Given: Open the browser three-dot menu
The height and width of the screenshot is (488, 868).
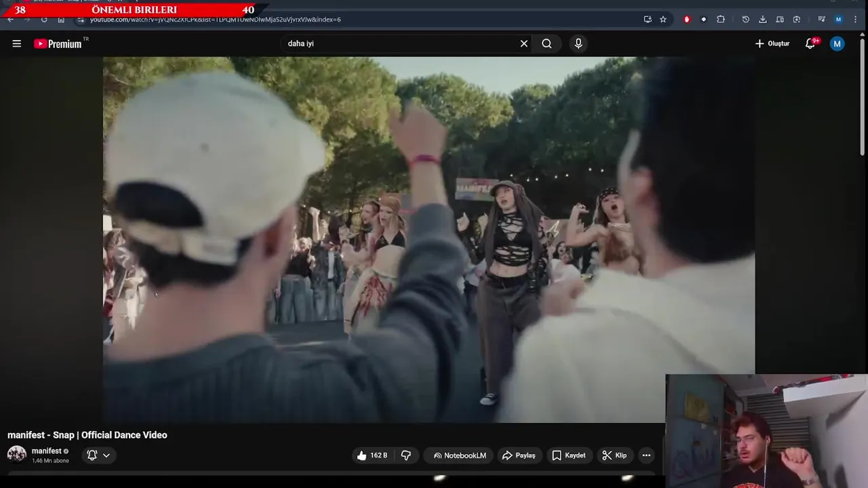Looking at the screenshot, I should [854, 19].
